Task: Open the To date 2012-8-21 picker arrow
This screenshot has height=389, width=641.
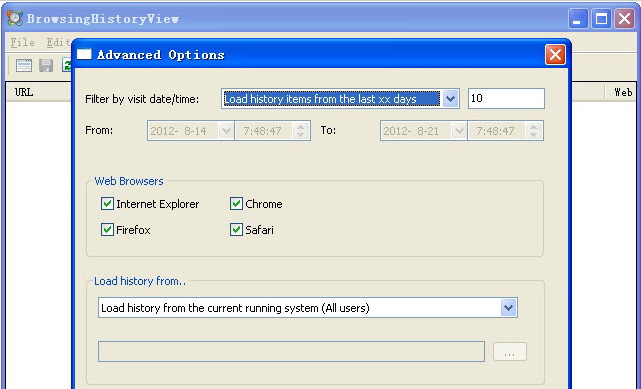Action: [459, 131]
